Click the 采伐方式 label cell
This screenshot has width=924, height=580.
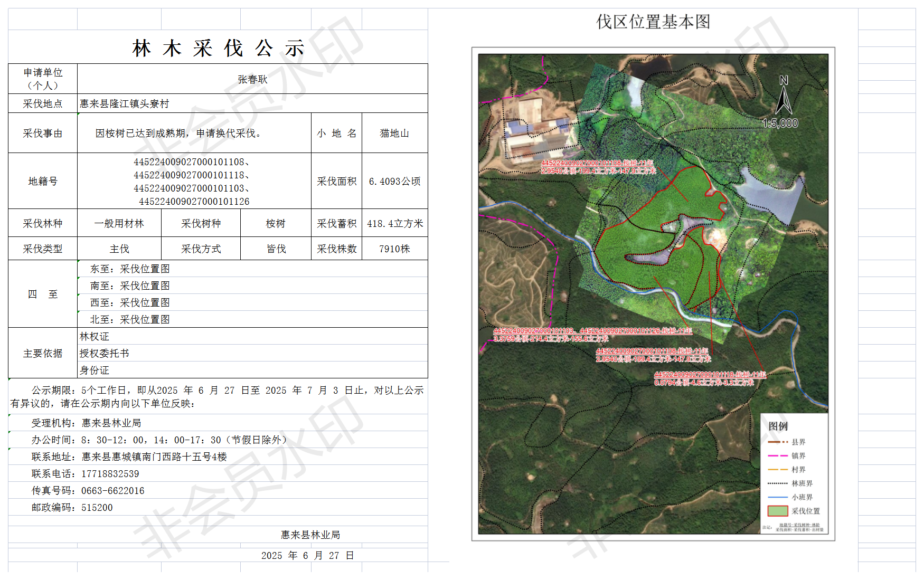pyautogui.click(x=201, y=249)
